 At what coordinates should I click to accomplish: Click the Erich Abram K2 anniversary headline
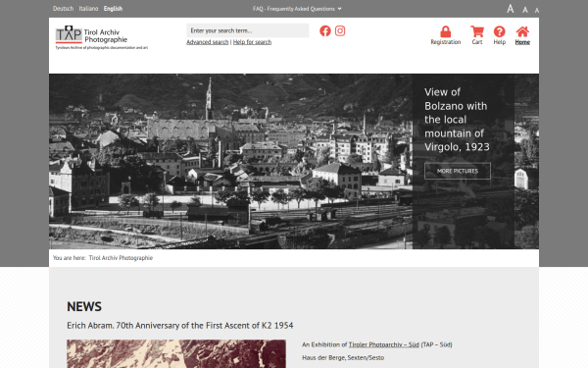click(x=180, y=326)
